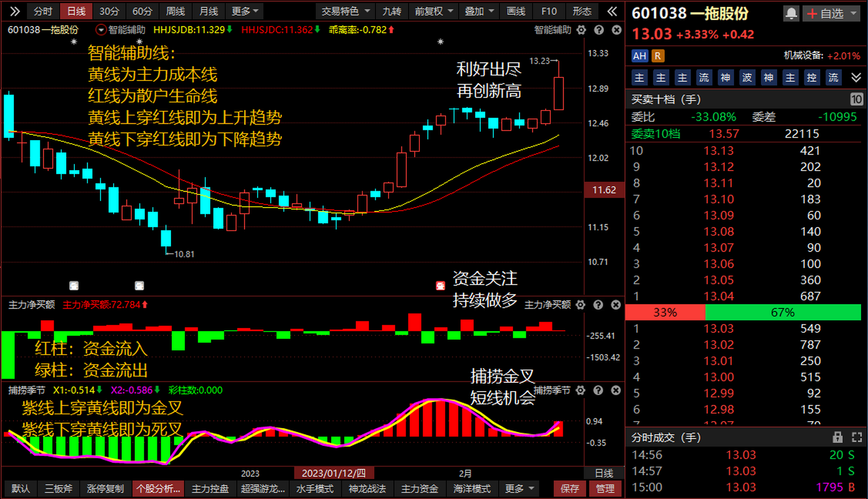Click the orange R badge icon
868x499 pixels.
pos(657,56)
